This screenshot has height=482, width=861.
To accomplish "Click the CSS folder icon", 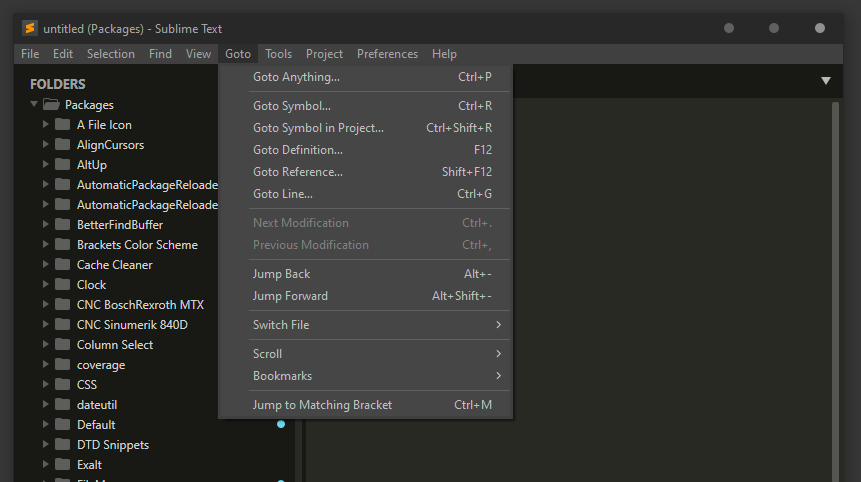I will (x=63, y=384).
